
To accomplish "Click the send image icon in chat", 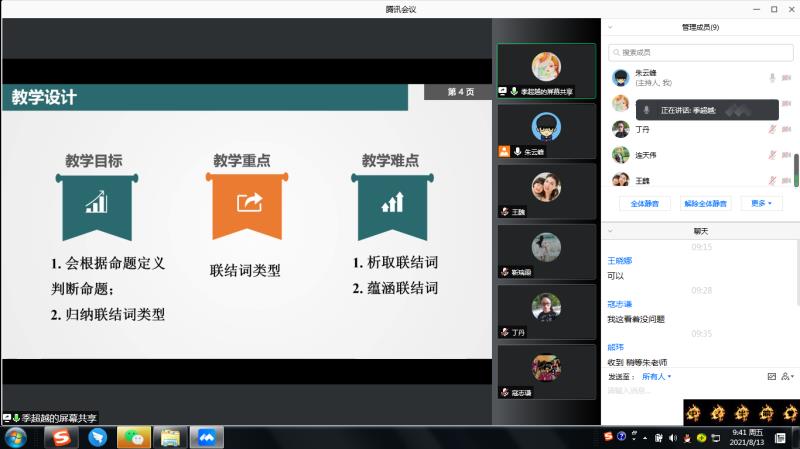I will [771, 377].
